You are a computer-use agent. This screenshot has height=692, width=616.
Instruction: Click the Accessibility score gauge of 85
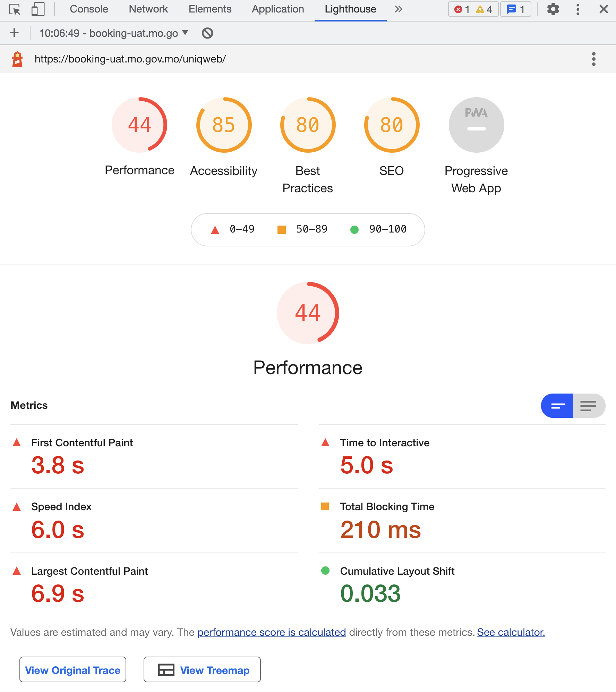click(x=224, y=125)
